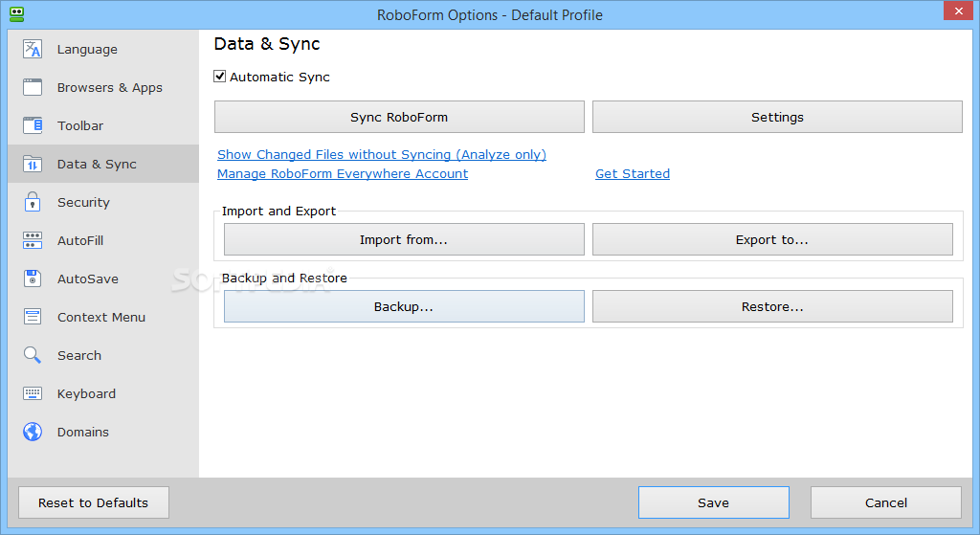Viewport: 980px width, 535px height.
Task: Select the Browsers & Apps window icon
Action: coord(33,87)
